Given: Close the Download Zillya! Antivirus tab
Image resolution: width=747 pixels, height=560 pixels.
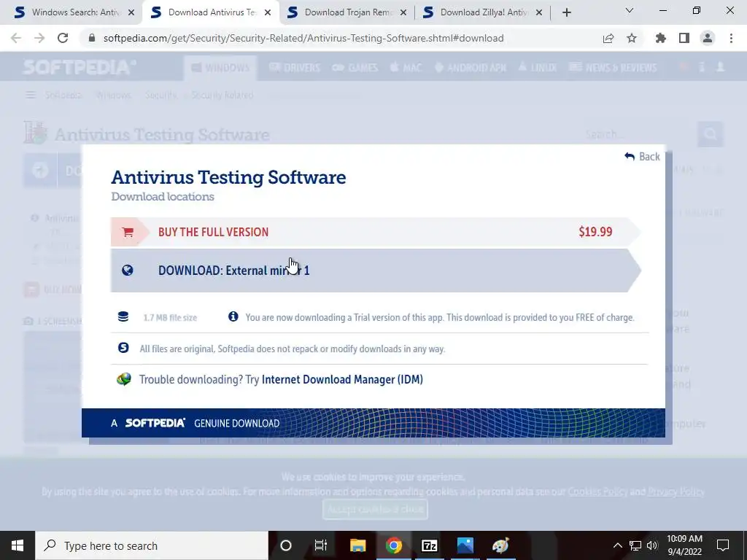Looking at the screenshot, I should 539,13.
